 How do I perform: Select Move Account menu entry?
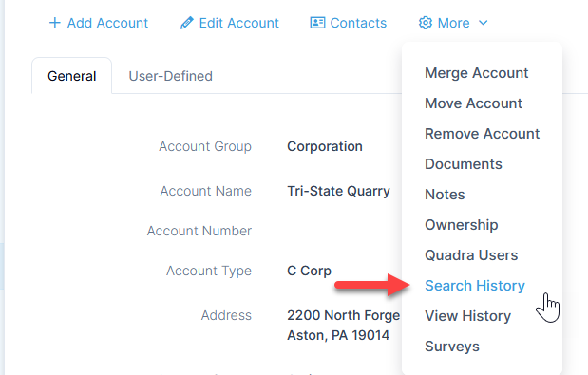point(473,103)
